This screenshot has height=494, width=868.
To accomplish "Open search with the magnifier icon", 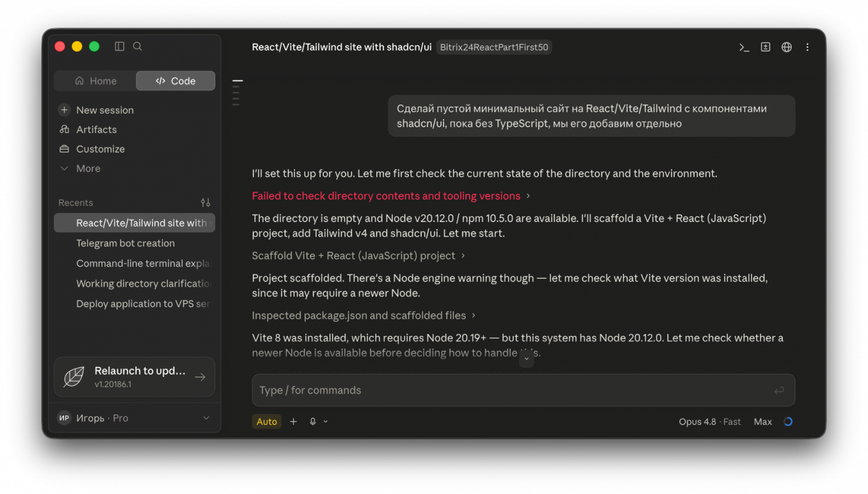I will (x=137, y=46).
